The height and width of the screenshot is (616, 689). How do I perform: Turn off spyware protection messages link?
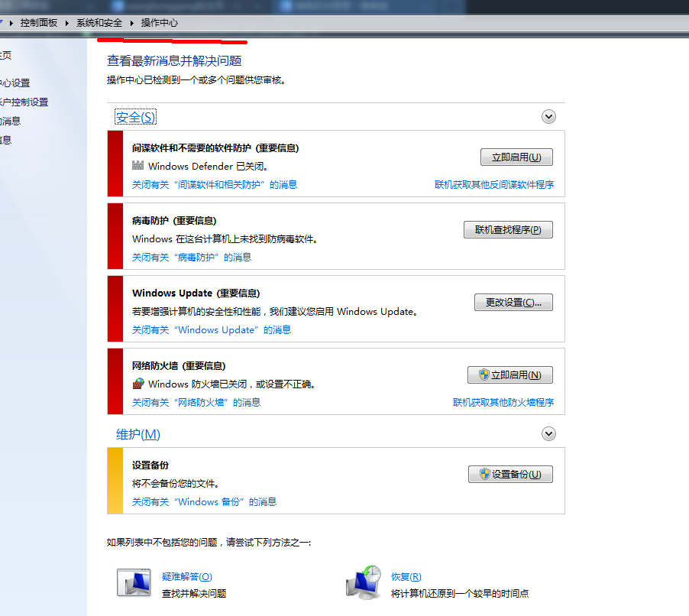click(215, 185)
